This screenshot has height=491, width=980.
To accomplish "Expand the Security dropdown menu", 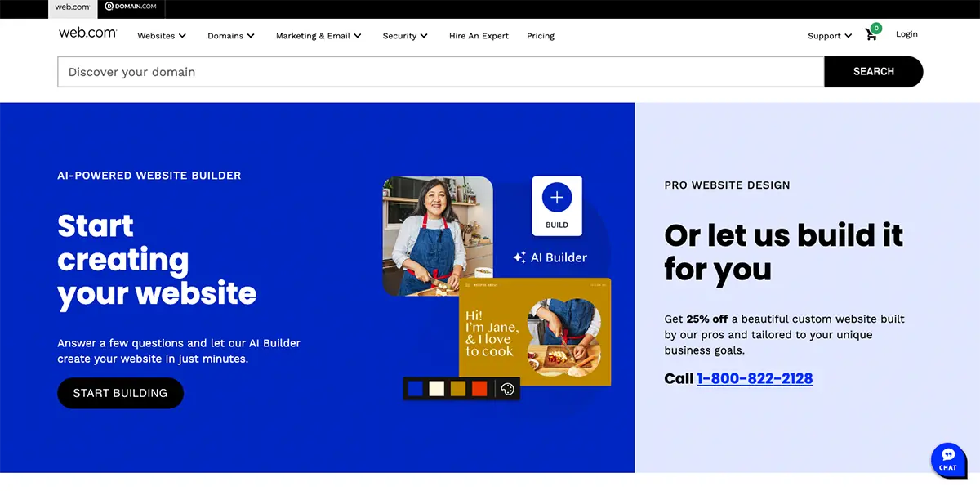I will pyautogui.click(x=405, y=36).
